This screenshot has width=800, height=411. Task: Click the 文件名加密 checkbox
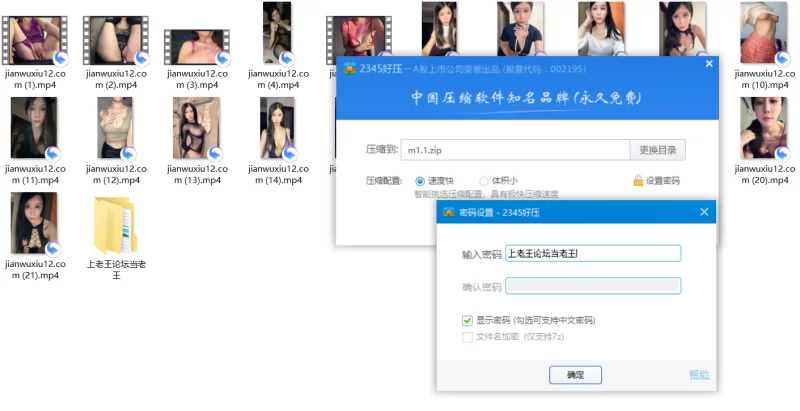[467, 337]
